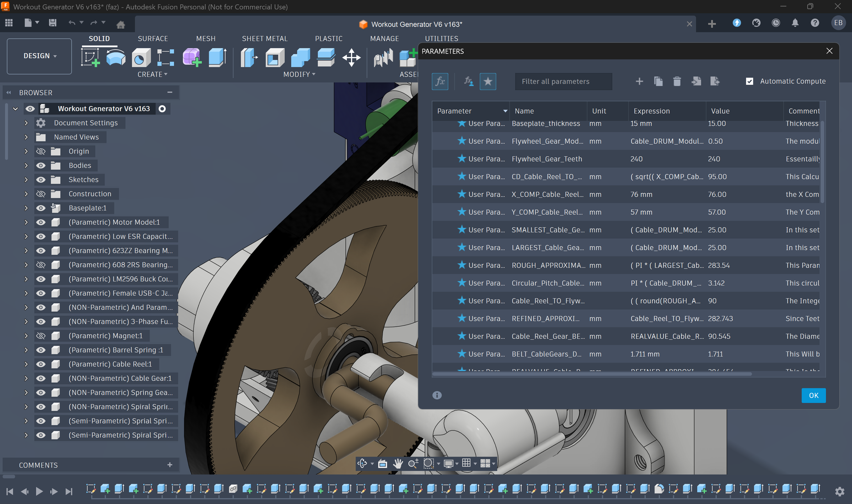
Task: Select the Create Sketch tool
Action: point(90,57)
